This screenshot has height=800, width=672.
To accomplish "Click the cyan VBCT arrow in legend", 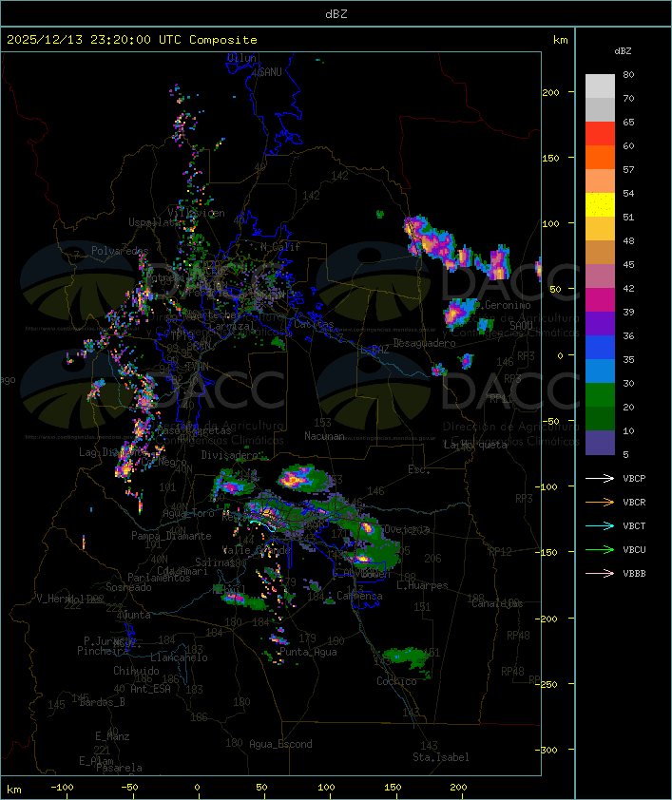I will pos(600,525).
